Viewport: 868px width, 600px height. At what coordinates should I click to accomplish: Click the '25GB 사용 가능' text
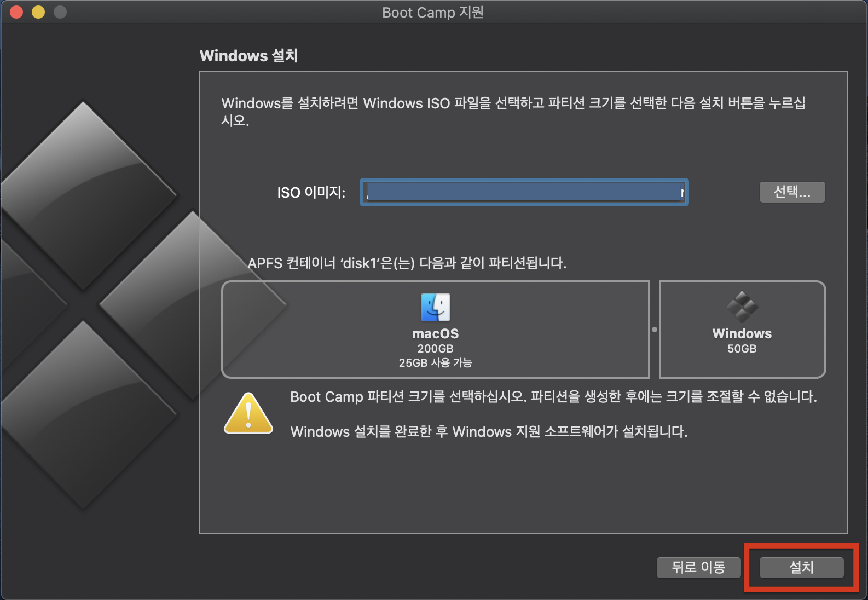click(x=436, y=362)
